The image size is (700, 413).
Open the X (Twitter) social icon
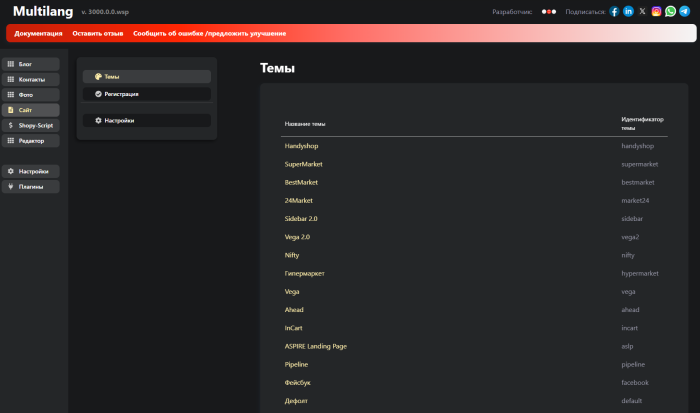(x=642, y=12)
